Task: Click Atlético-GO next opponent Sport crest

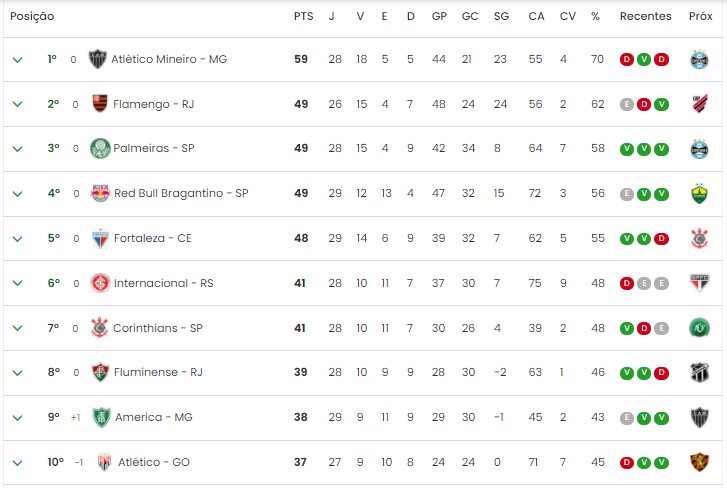Action: (x=700, y=462)
